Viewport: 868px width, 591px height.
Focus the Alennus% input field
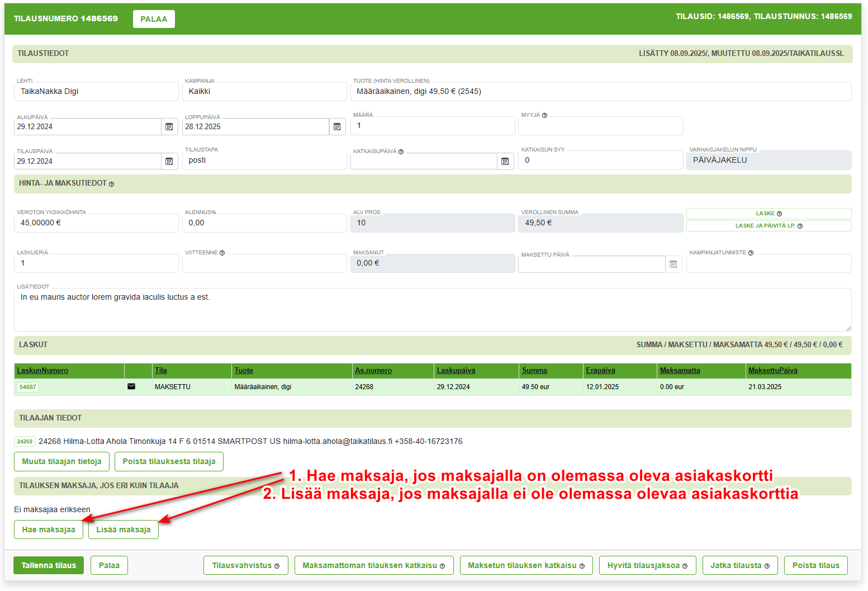coord(264,223)
